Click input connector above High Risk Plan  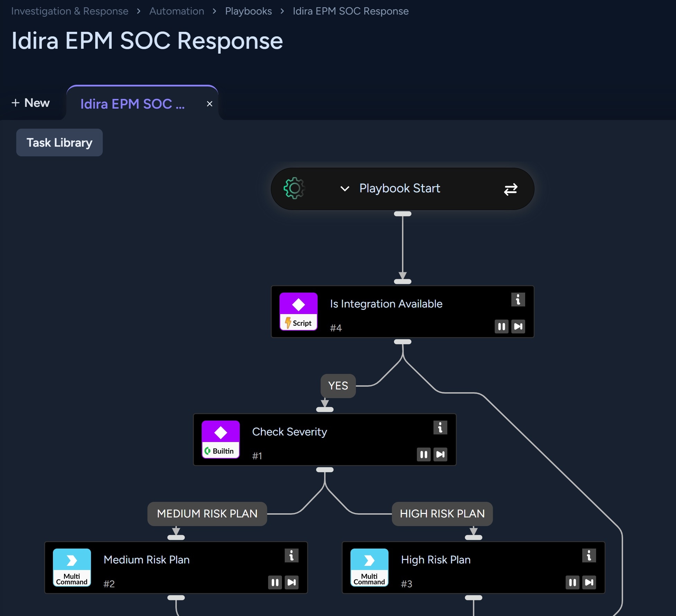click(x=474, y=537)
